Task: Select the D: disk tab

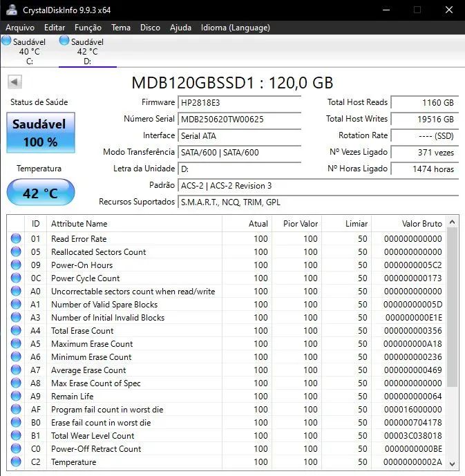Action: (88, 50)
